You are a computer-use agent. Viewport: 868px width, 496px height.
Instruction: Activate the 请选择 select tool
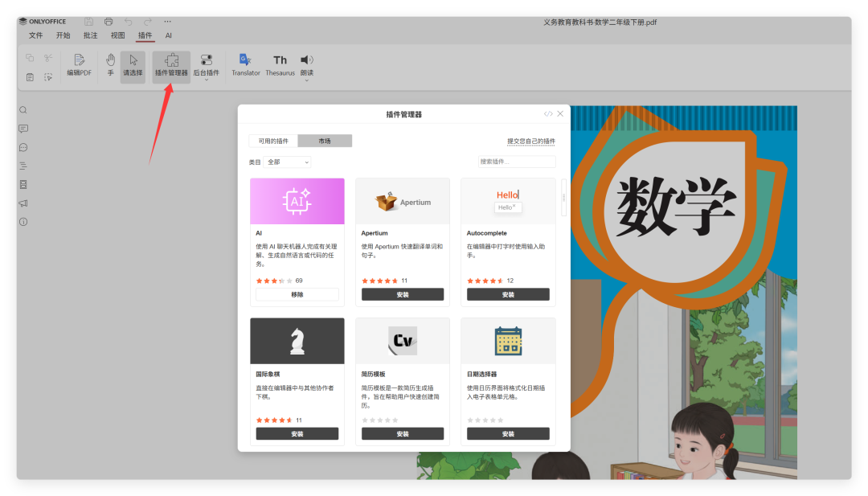tap(133, 67)
